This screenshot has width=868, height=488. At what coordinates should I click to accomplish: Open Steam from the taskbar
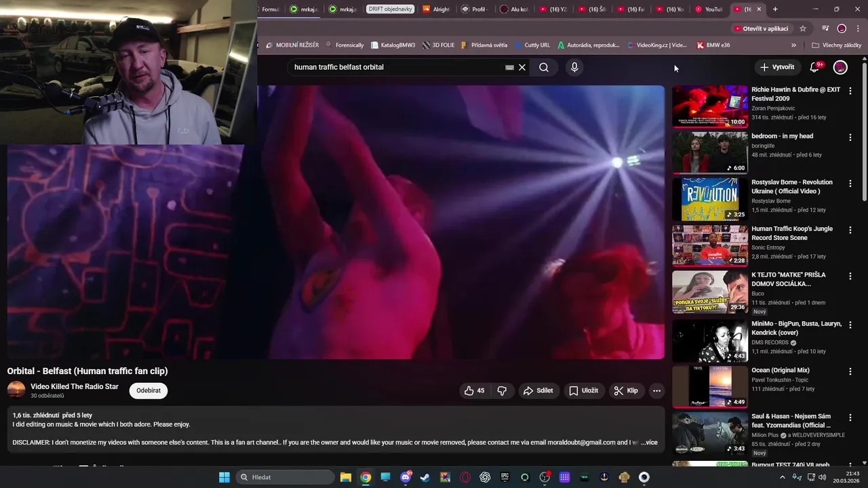coord(425,477)
